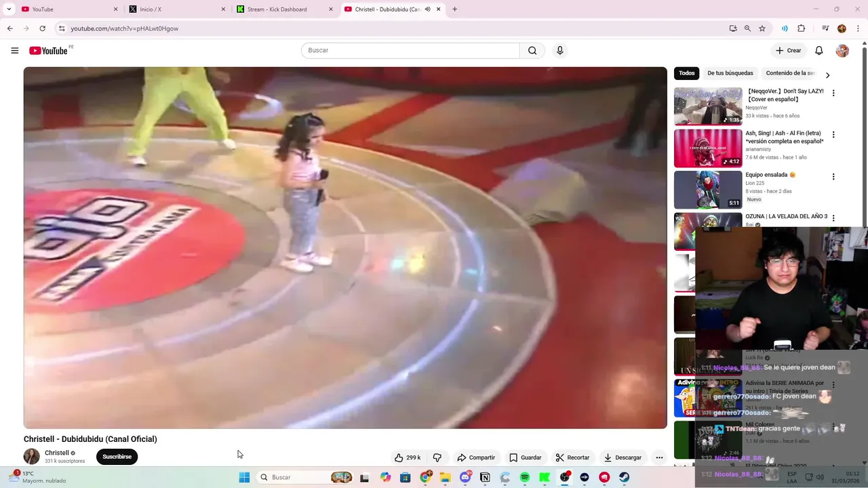Open File Explorer from the taskbar
Image resolution: width=868 pixels, height=488 pixels.
[x=445, y=477]
